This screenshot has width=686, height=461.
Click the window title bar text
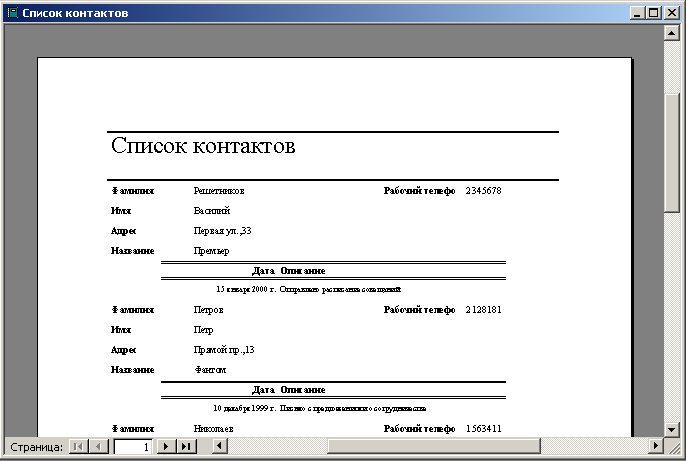tap(75, 13)
